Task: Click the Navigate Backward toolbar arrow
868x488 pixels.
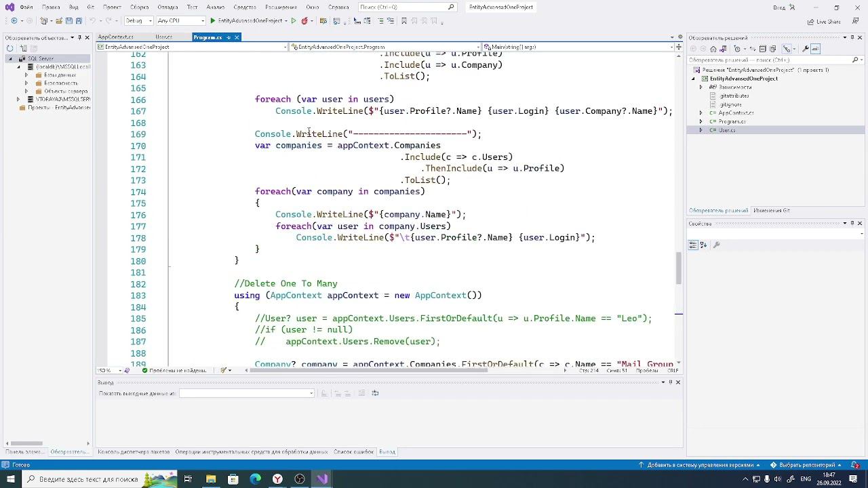Action: point(14,21)
